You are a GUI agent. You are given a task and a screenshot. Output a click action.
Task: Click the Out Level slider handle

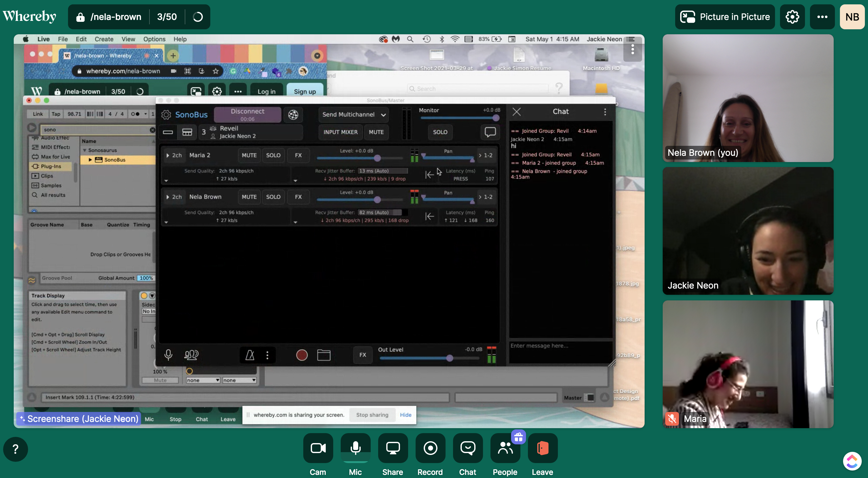449,358
